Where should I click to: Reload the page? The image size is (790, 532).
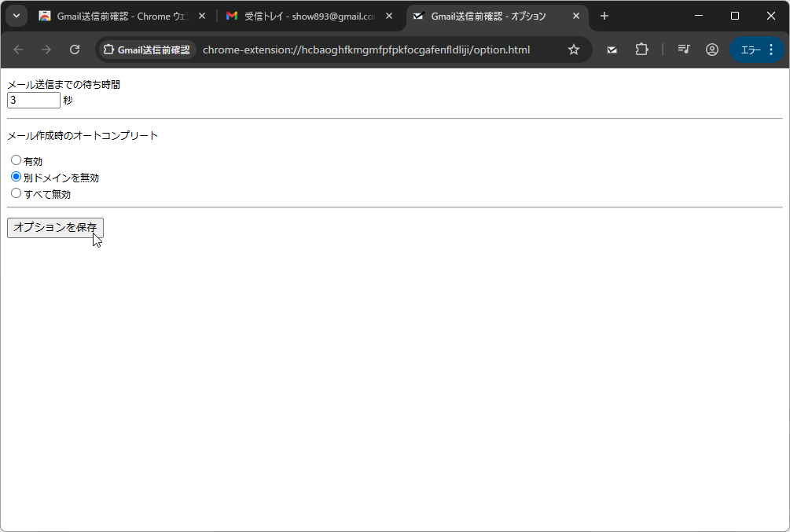(75, 49)
